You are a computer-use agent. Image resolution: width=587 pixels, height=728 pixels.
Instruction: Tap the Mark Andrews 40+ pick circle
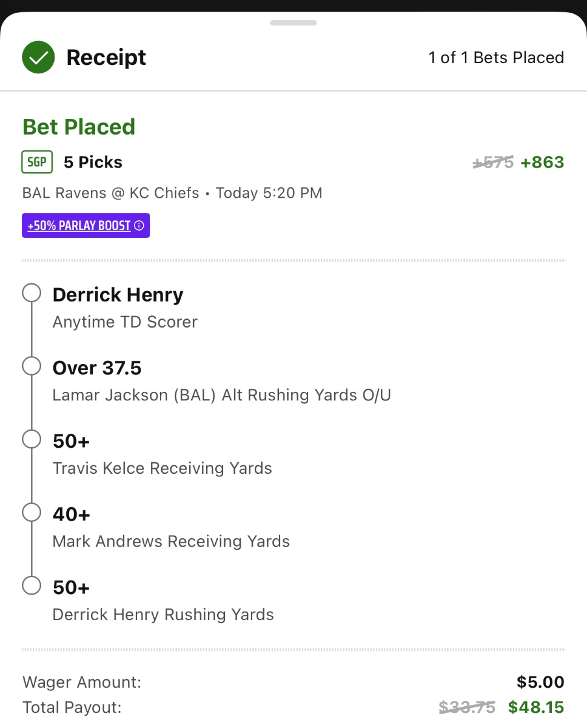click(32, 513)
